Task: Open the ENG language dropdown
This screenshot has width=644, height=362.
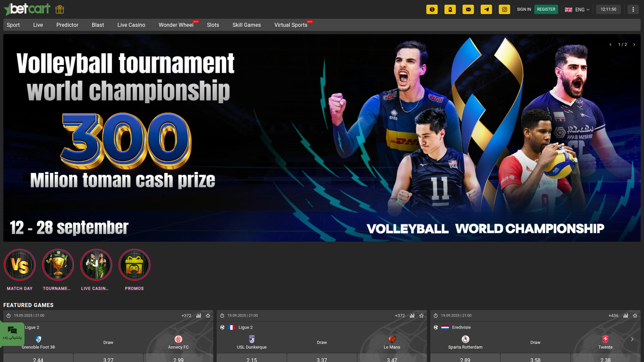Action: coord(577,9)
